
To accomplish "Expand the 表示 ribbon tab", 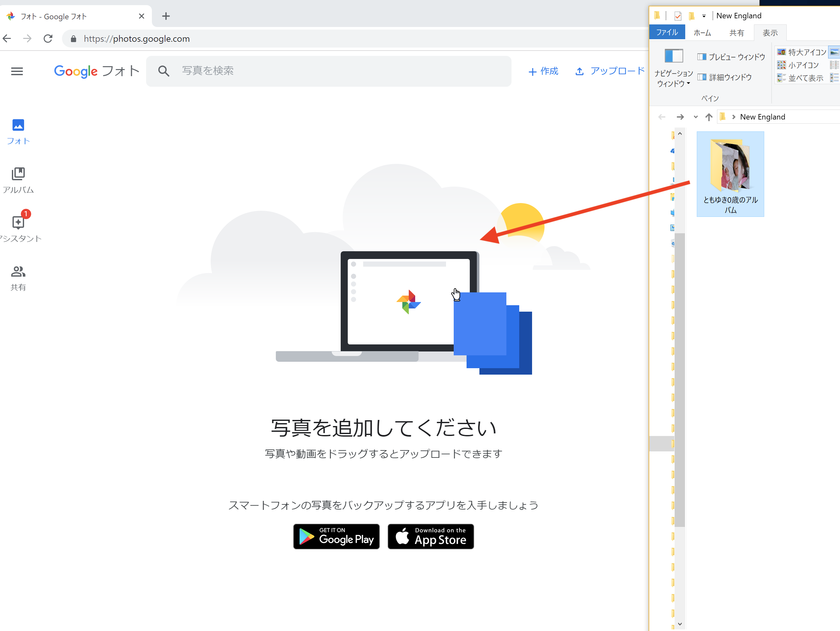I will pos(770,32).
